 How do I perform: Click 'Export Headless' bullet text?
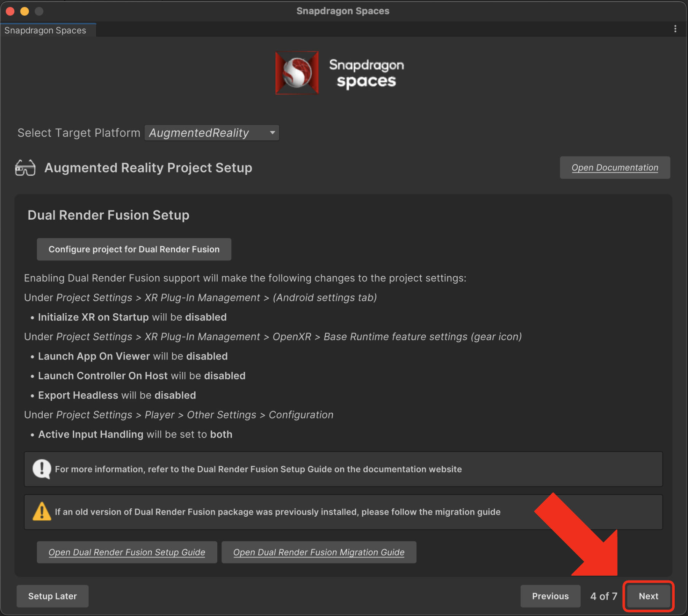click(78, 395)
